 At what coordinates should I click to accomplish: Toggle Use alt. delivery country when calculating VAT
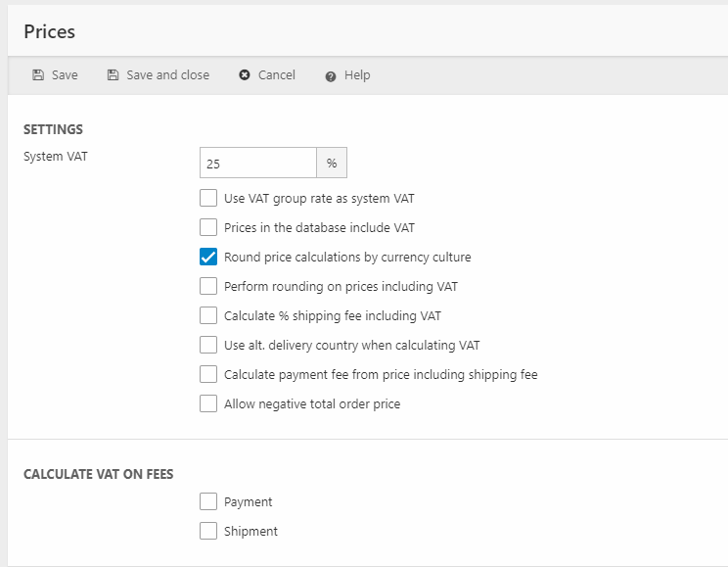point(208,345)
